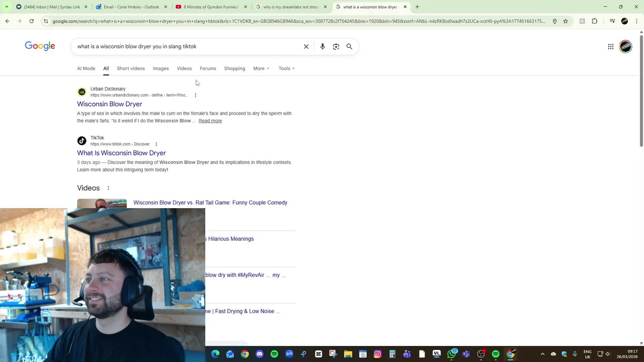Image resolution: width=644 pixels, height=362 pixels.
Task: Close the current wisconsin blow dryer tab
Action: 405,7
